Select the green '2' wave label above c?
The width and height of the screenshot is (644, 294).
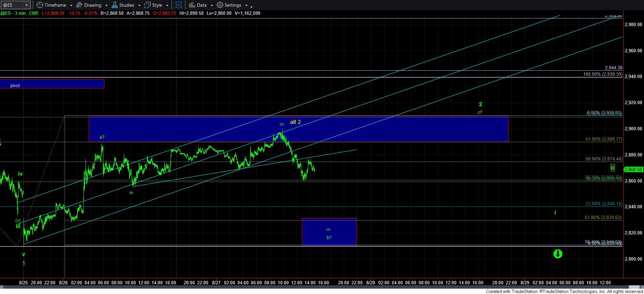480,104
